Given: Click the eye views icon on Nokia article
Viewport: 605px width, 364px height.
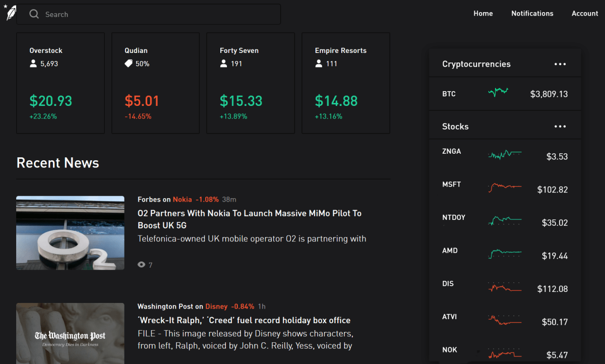Looking at the screenshot, I should (141, 265).
